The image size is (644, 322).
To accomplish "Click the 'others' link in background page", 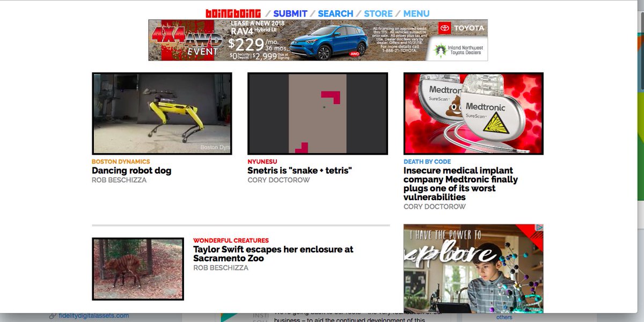I will click(x=504, y=317).
